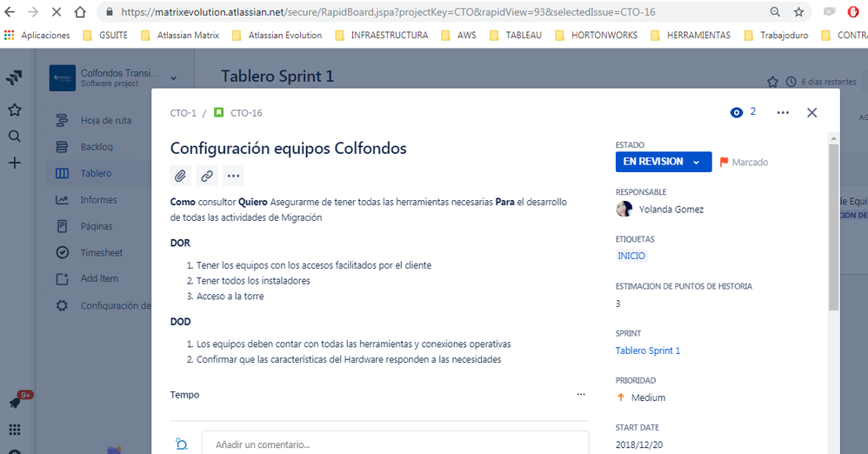Open the Tablero Sprint 1 sprint link

point(648,351)
